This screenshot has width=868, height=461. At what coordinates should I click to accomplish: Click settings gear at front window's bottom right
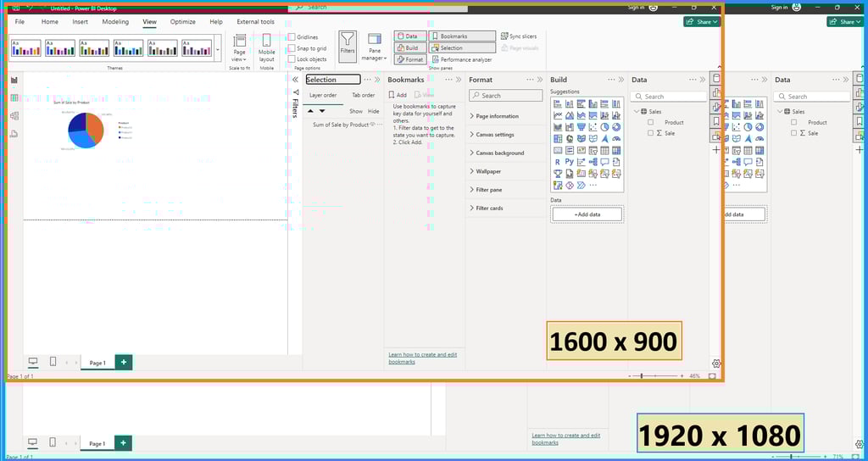(x=716, y=364)
